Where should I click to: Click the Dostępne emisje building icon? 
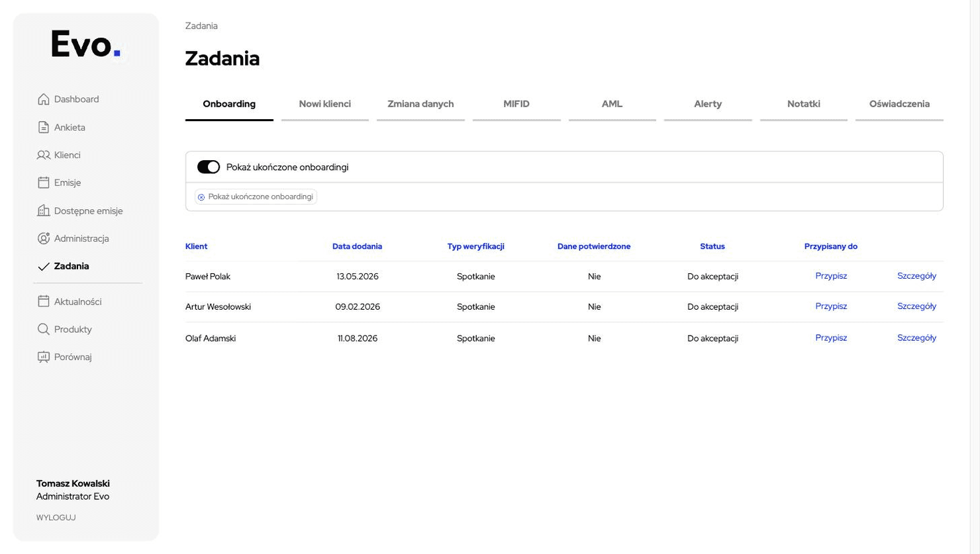point(44,210)
